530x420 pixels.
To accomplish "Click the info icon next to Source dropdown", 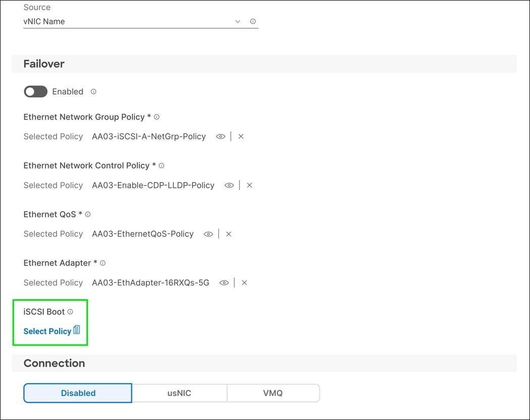I will pyautogui.click(x=253, y=21).
